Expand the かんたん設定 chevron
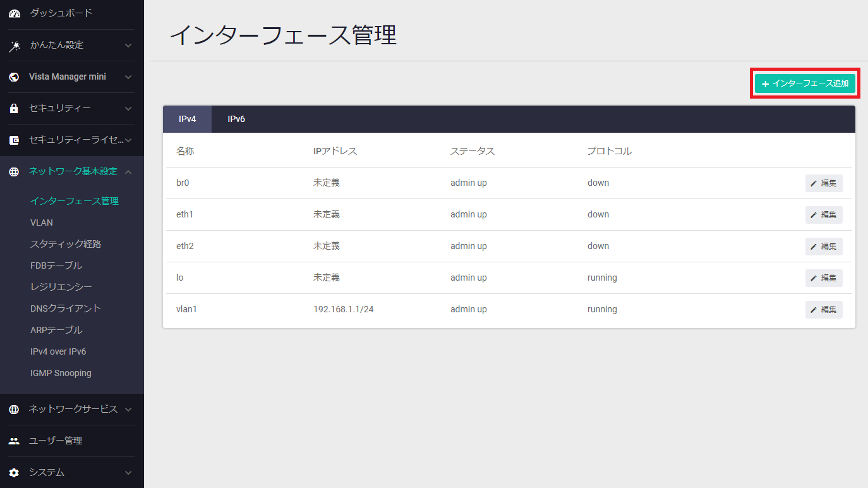The image size is (868, 488). (x=128, y=46)
